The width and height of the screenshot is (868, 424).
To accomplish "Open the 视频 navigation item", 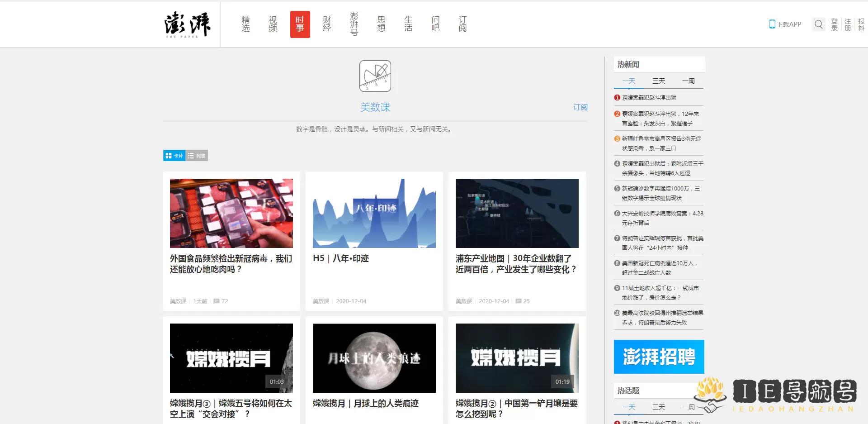I will coord(273,24).
